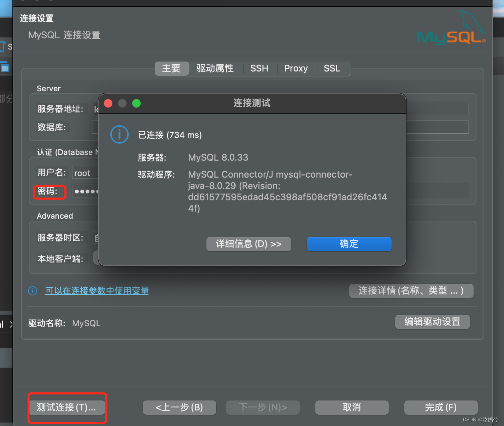Click the green zoom button of 连接测试 dialog
This screenshot has height=426, width=504.
click(136, 103)
